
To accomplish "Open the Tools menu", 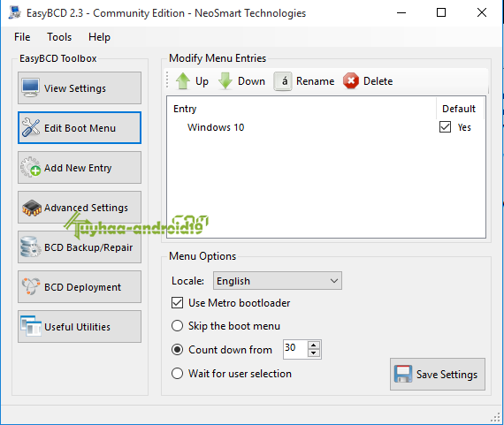I will (x=59, y=37).
